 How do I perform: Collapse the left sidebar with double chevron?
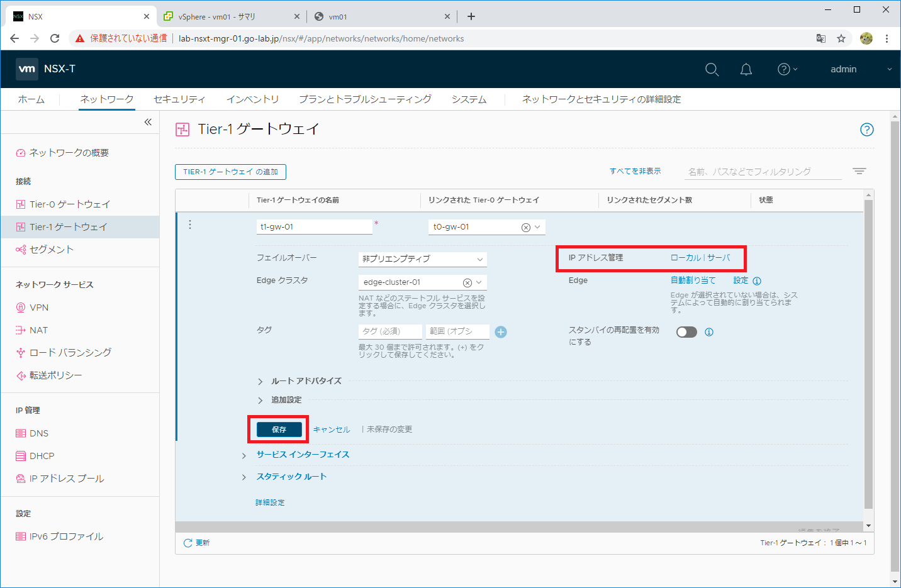coord(148,122)
